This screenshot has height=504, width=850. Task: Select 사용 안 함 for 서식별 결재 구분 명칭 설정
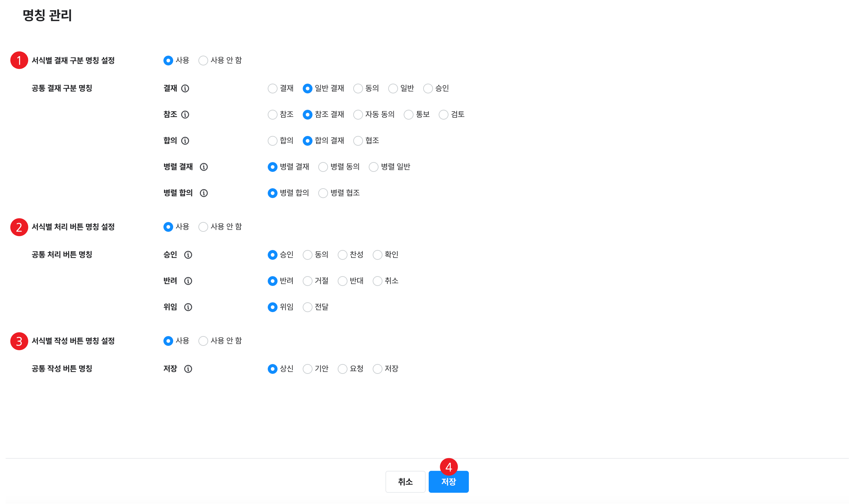203,61
